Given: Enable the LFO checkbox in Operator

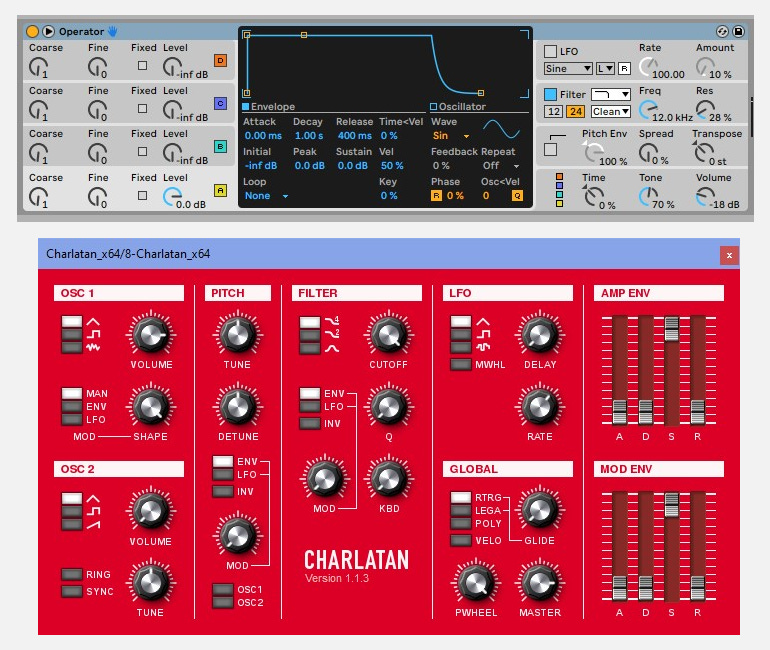Looking at the screenshot, I should click(550, 52).
